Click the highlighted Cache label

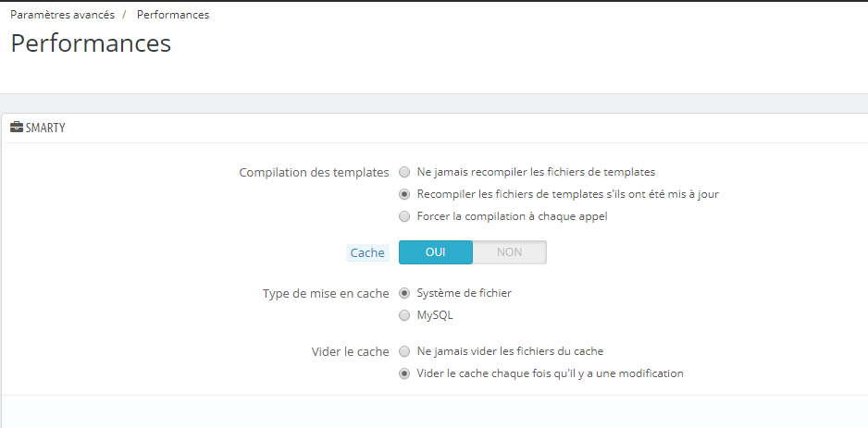click(x=367, y=252)
